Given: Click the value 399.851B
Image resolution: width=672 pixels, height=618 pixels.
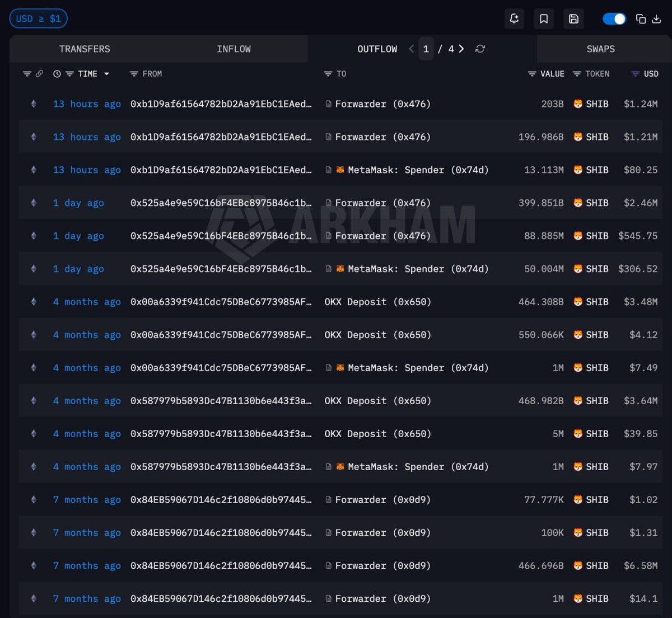Looking at the screenshot, I should 541,203.
